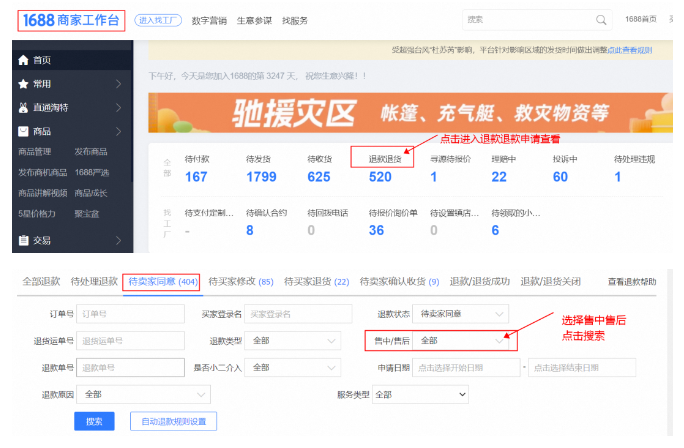
Task: Open the 售中/售后 dropdown
Action: 464,341
